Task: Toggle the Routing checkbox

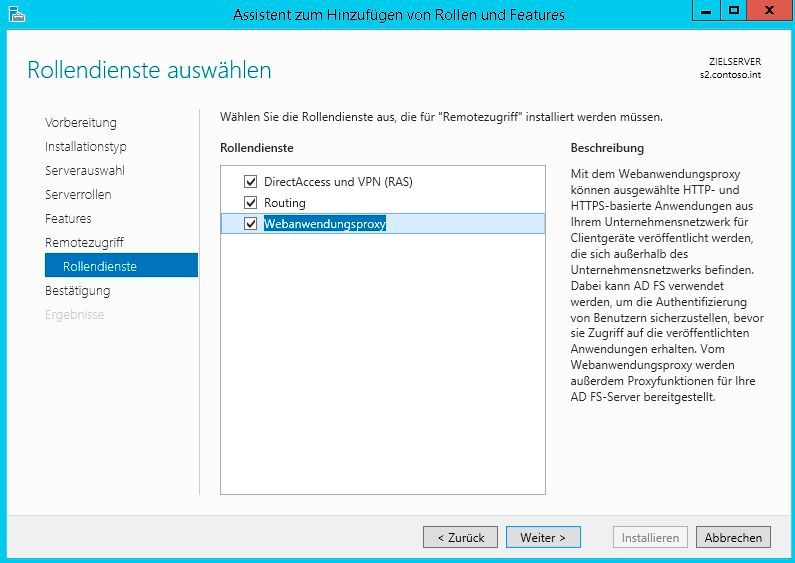Action: click(250, 202)
